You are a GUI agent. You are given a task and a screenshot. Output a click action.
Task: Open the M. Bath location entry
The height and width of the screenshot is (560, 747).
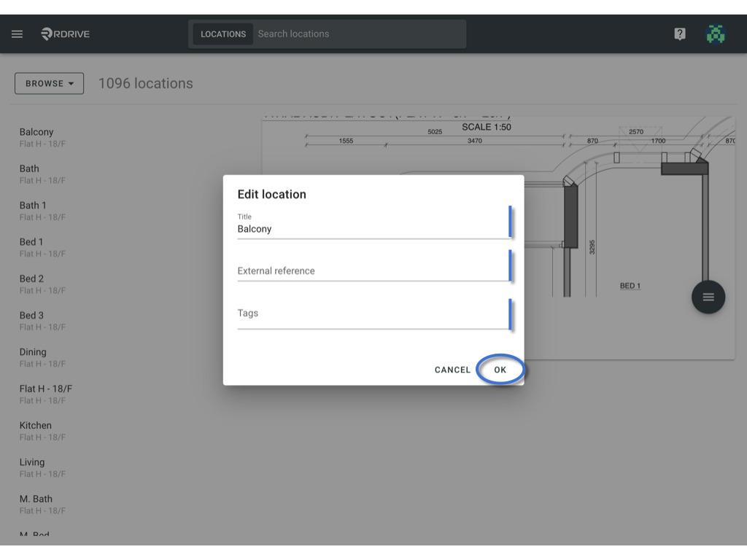(43, 504)
